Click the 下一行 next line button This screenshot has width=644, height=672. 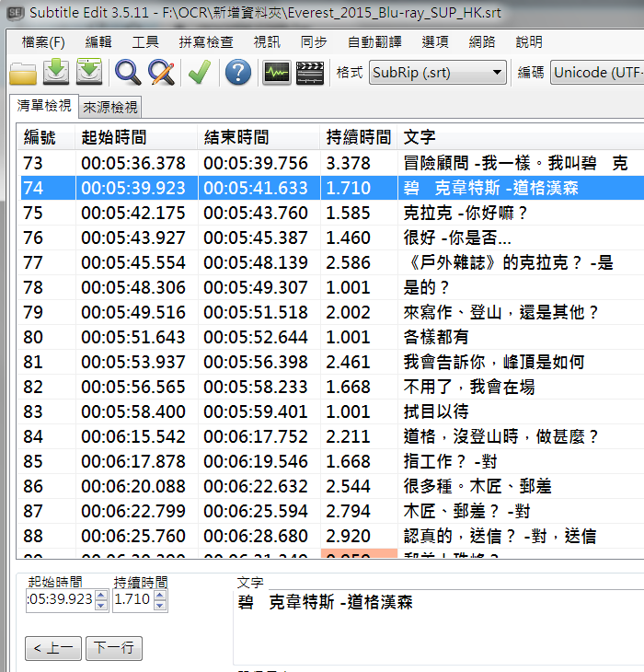[114, 648]
